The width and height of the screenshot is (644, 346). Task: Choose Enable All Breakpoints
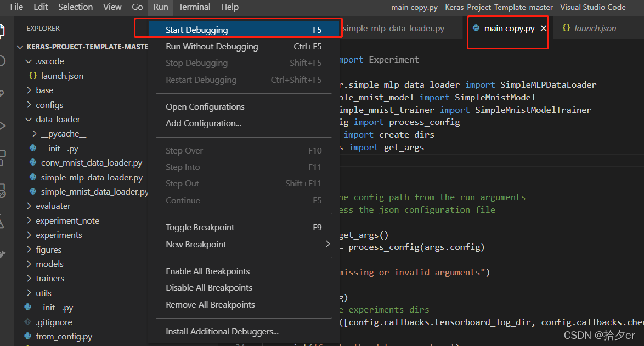tap(244, 271)
